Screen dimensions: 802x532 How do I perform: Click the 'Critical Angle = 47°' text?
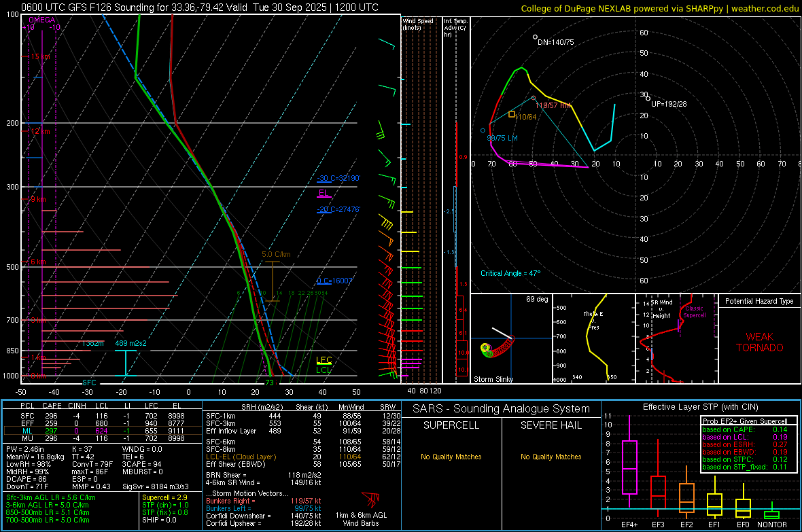510,273
